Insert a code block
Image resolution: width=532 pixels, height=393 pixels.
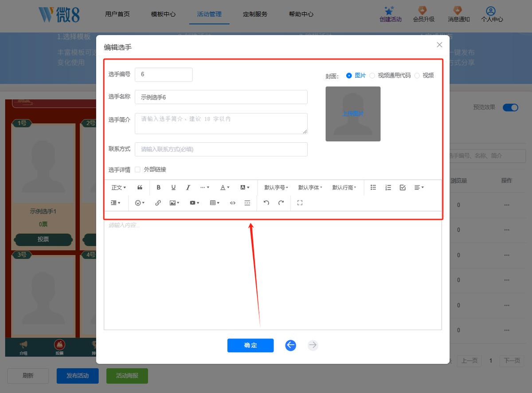pos(233,203)
